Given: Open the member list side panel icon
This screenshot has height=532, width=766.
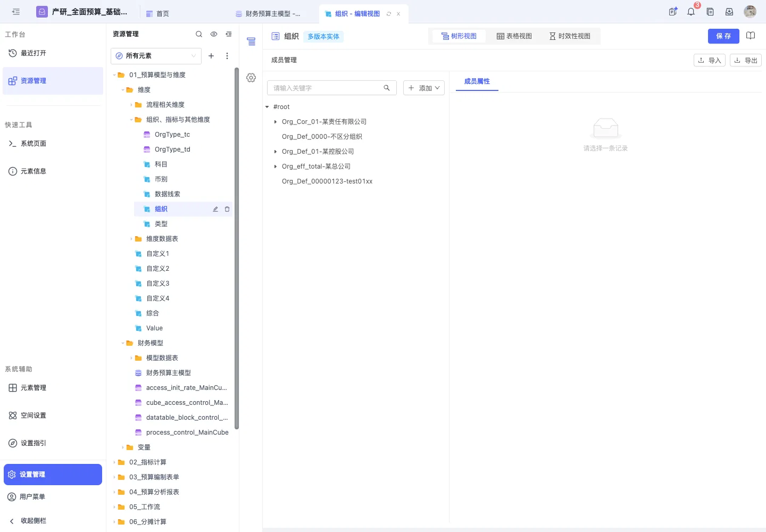Looking at the screenshot, I should (x=251, y=41).
